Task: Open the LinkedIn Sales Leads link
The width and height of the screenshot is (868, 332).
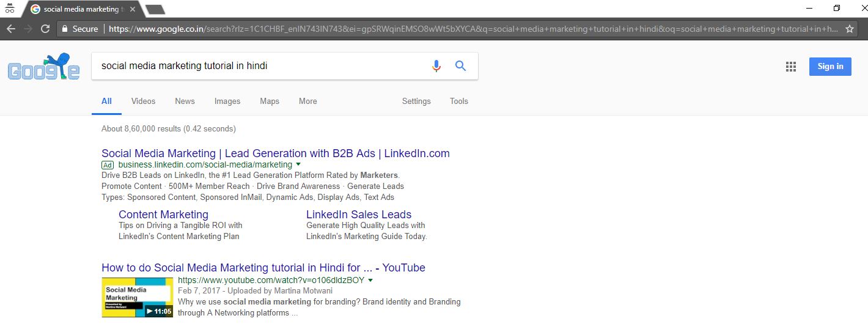Action: 358,215
